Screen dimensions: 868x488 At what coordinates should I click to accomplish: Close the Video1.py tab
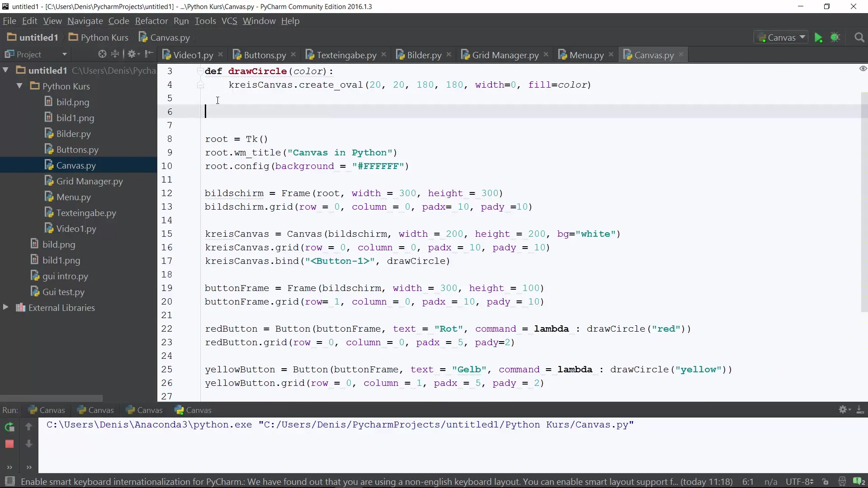[221, 54]
